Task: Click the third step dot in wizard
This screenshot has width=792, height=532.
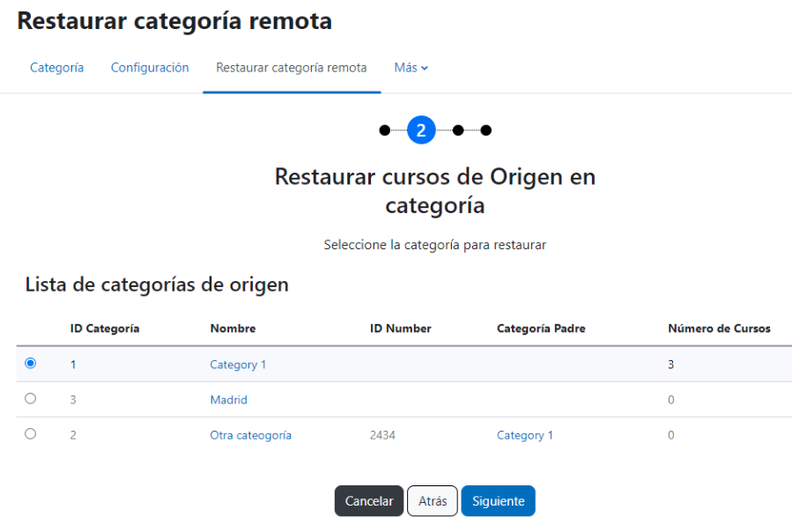Action: tap(458, 130)
